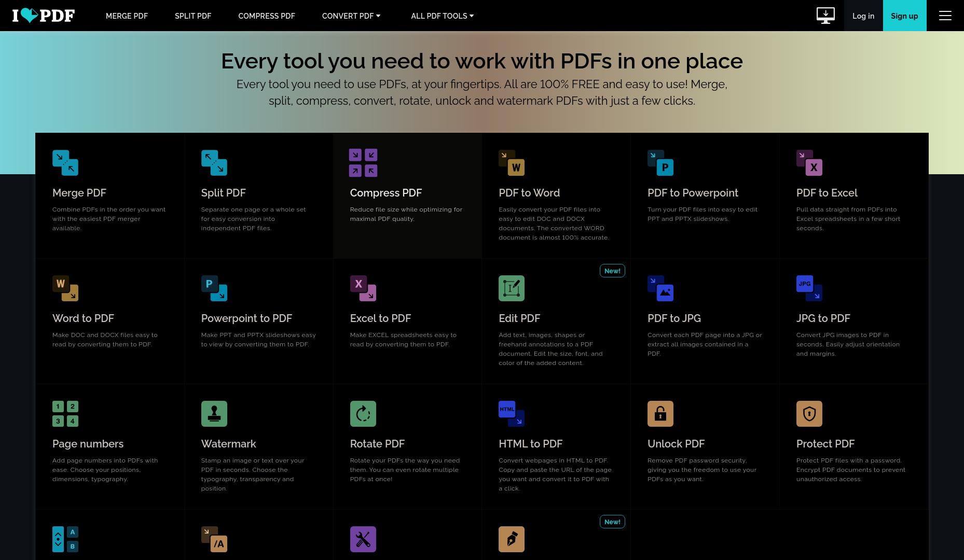Expand the ALL PDF TOOLS dropdown
Image resolution: width=964 pixels, height=560 pixels.
tap(443, 16)
